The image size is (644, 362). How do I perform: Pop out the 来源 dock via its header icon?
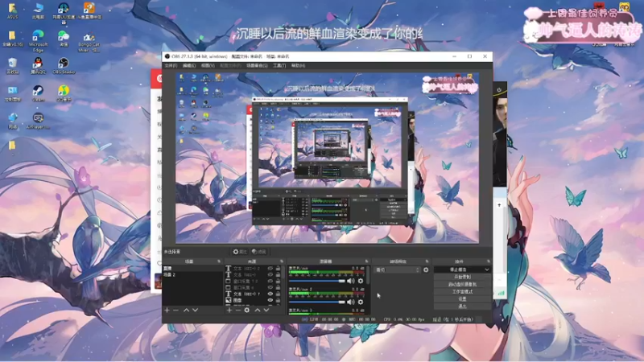tap(281, 261)
